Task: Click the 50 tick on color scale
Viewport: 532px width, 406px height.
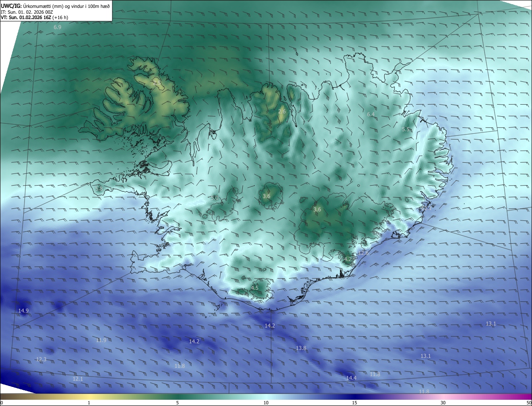Action: click(529, 403)
